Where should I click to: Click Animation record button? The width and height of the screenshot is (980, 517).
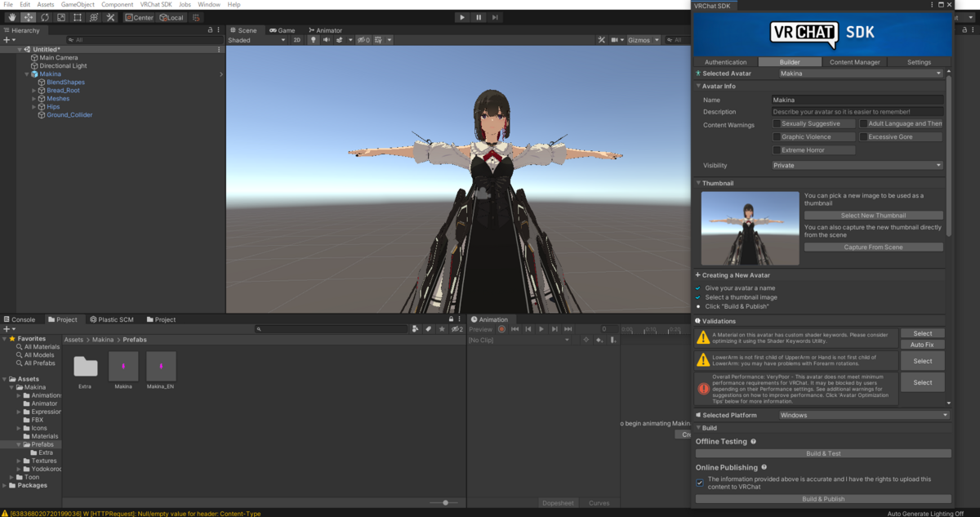(x=502, y=329)
